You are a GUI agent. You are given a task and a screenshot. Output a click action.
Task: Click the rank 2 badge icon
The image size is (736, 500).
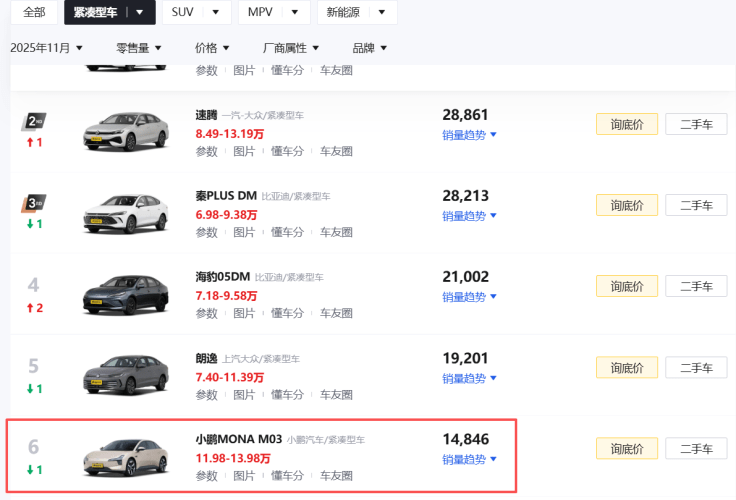coord(33,122)
